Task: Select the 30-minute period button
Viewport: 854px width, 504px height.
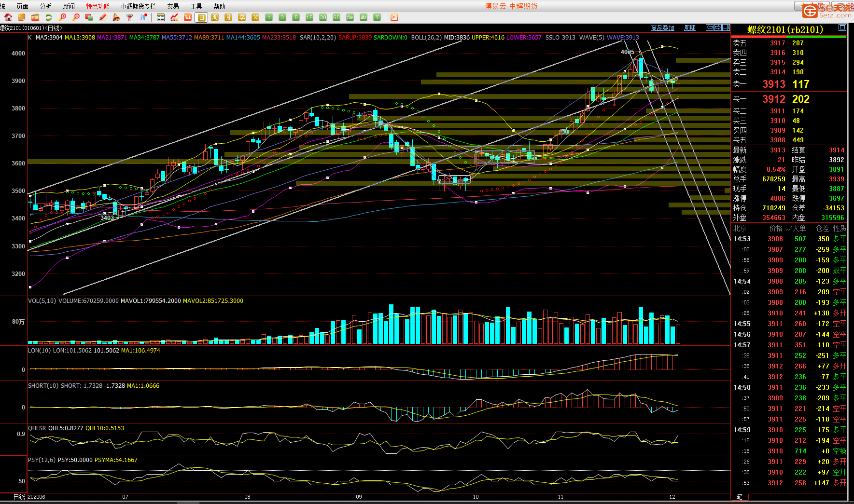Action: tap(323, 17)
